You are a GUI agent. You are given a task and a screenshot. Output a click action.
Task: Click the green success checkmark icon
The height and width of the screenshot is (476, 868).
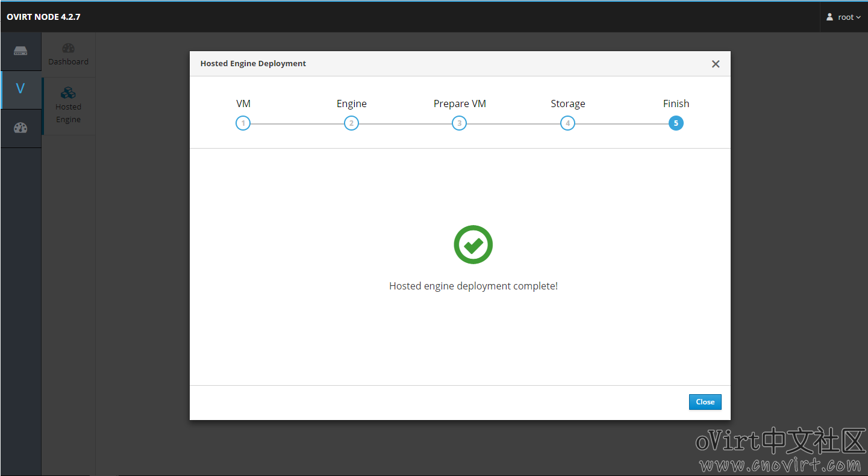(x=473, y=244)
